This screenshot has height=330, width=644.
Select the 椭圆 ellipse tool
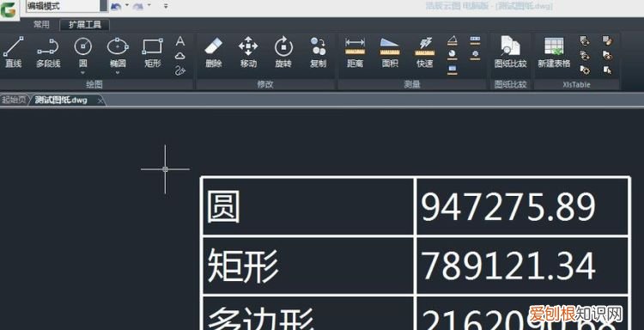point(118,52)
